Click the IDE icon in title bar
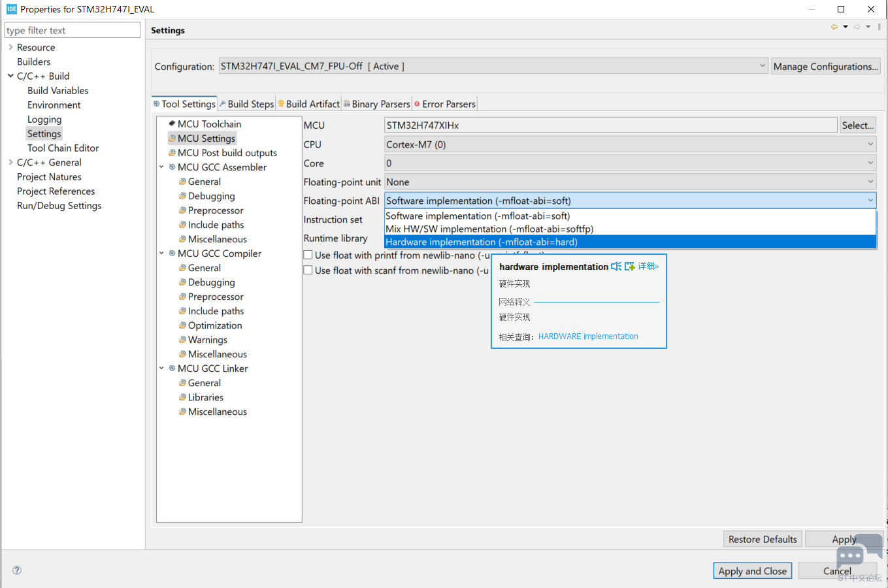Screen dimensions: 888x588 pyautogui.click(x=11, y=9)
